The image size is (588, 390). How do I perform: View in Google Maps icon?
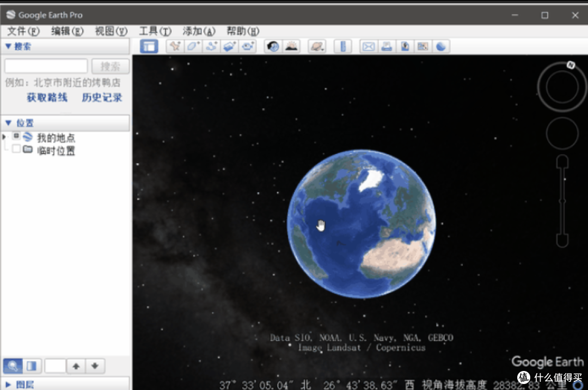coord(423,46)
